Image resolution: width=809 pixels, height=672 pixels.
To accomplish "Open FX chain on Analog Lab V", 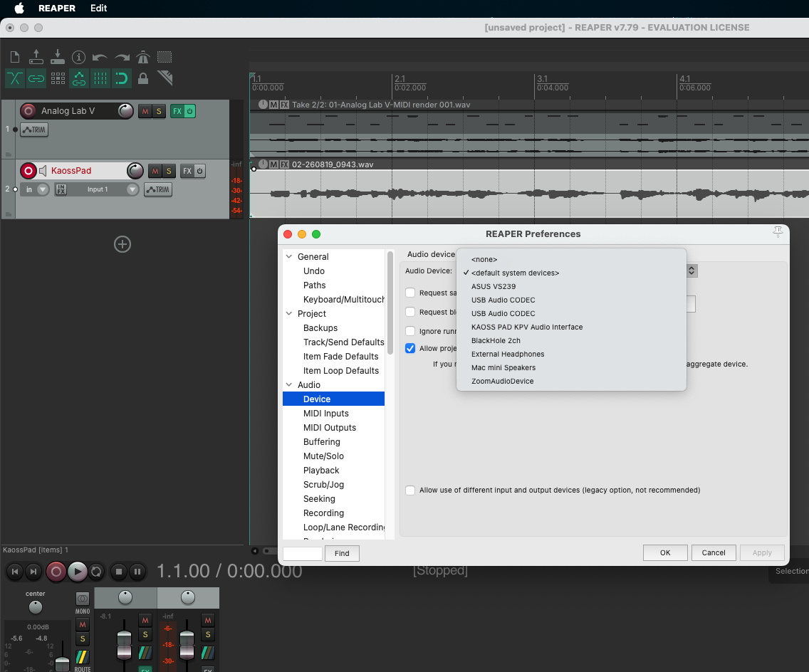I will (x=177, y=111).
